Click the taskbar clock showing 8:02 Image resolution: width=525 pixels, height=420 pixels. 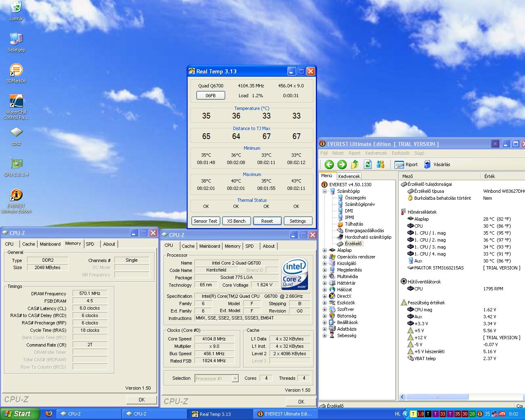coord(513,414)
